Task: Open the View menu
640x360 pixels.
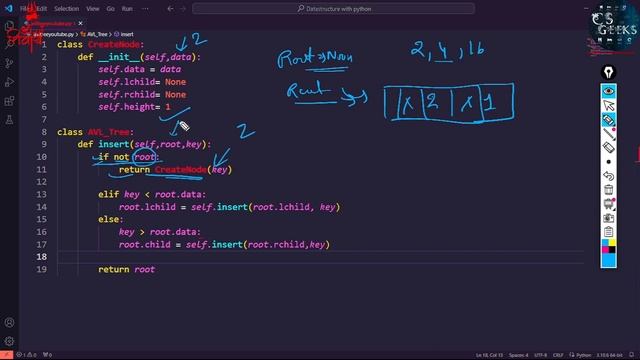Action: click(x=93, y=9)
